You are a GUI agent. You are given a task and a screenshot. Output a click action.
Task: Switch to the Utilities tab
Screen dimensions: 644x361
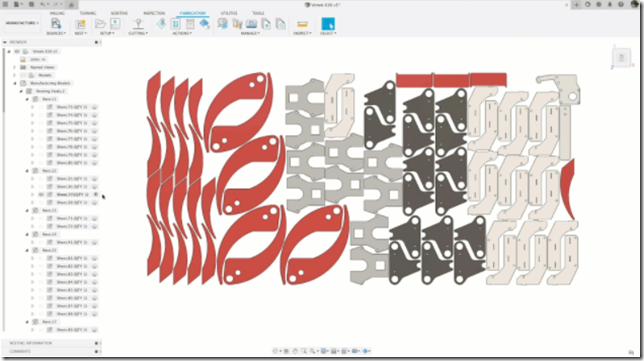[x=229, y=13]
